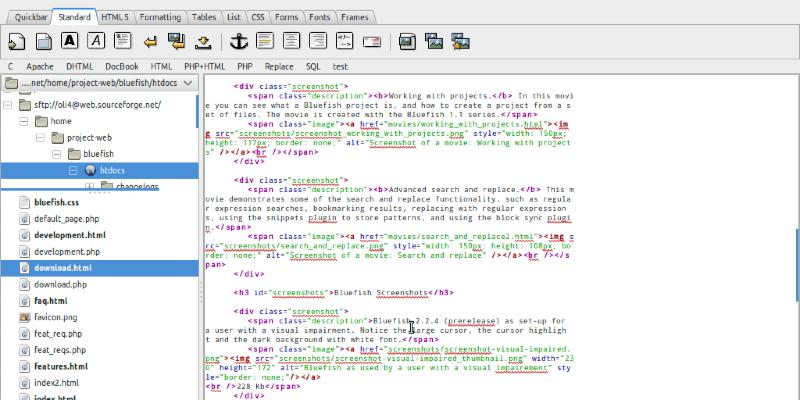800x400 pixels.
Task: Select faq.html in the file list
Action: point(50,300)
